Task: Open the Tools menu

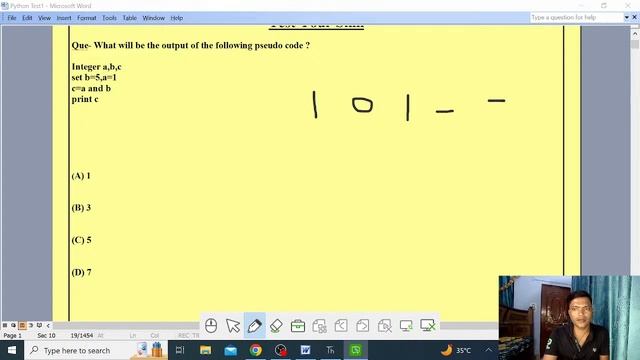Action: (x=109, y=18)
